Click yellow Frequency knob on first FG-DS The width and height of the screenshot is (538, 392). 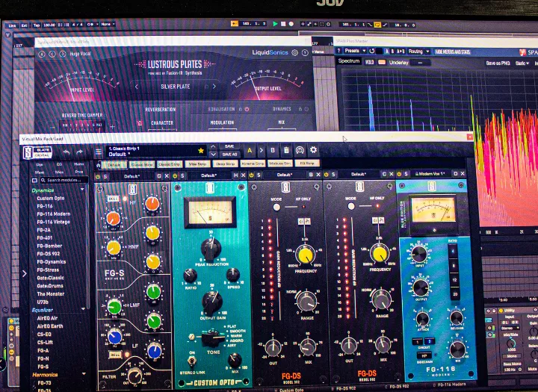point(305,255)
